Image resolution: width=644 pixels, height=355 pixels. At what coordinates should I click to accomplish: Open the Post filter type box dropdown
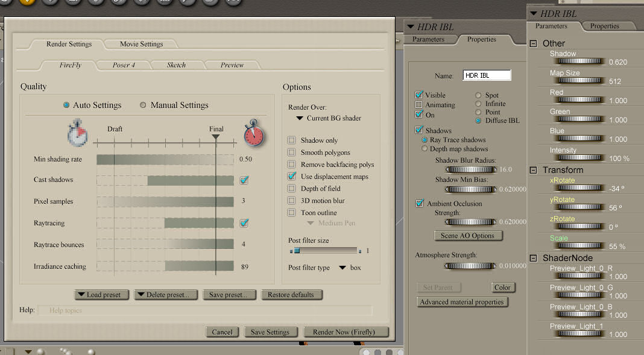point(350,268)
